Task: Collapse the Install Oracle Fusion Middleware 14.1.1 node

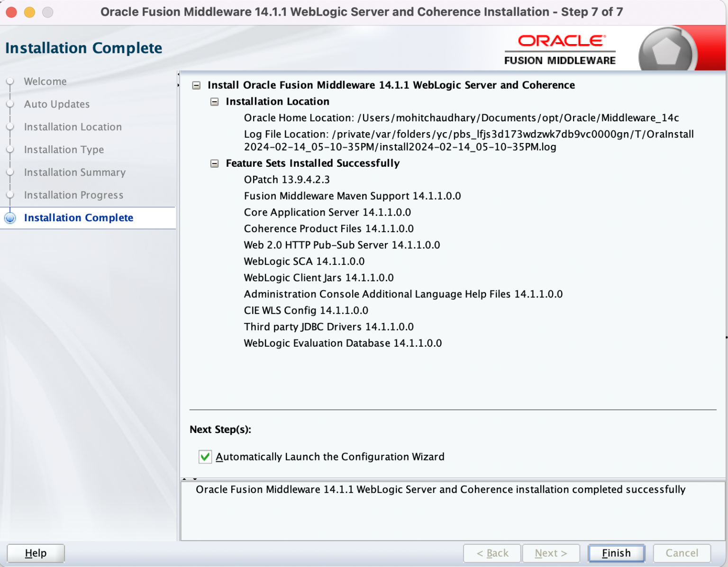Action: click(196, 85)
